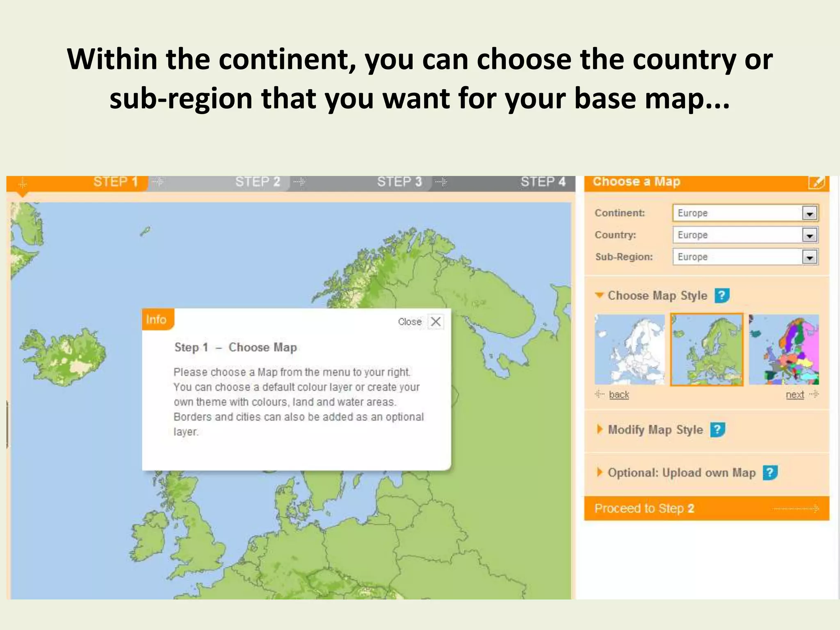
Task: Click the help icon next to Modify Map Style
Action: click(717, 429)
